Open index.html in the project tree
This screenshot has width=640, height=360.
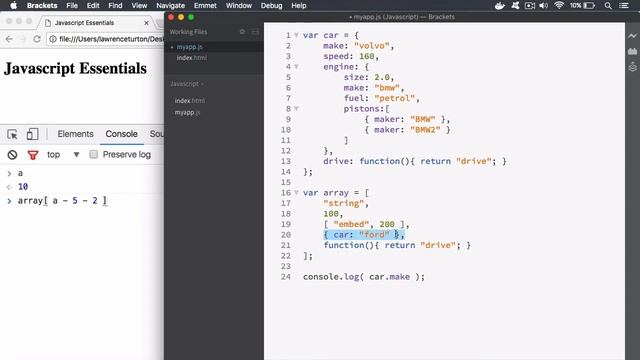(x=190, y=100)
